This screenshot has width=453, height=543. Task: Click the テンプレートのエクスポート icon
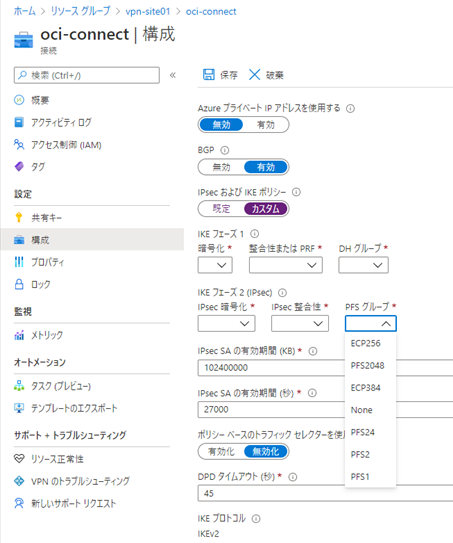pyautogui.click(x=19, y=408)
